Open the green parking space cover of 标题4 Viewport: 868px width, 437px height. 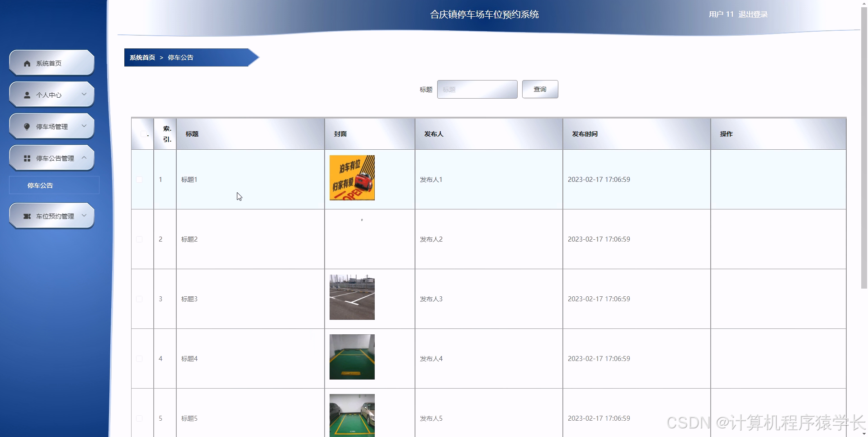pos(352,357)
